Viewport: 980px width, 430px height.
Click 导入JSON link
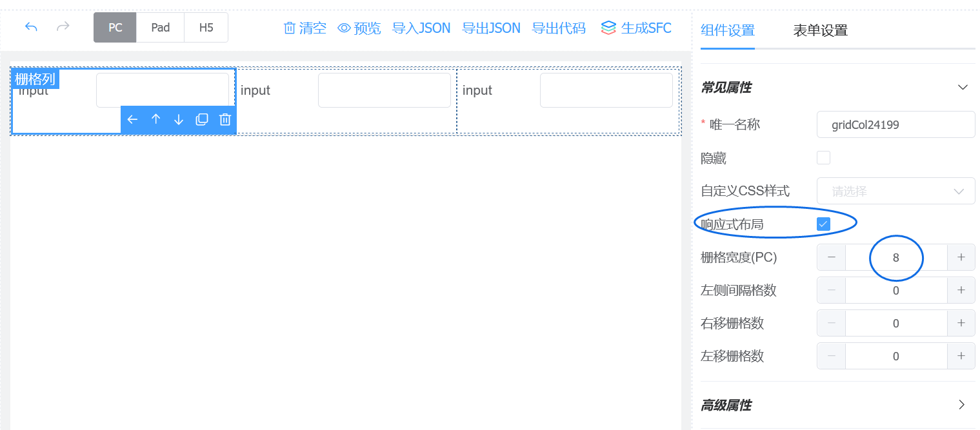pos(421,28)
